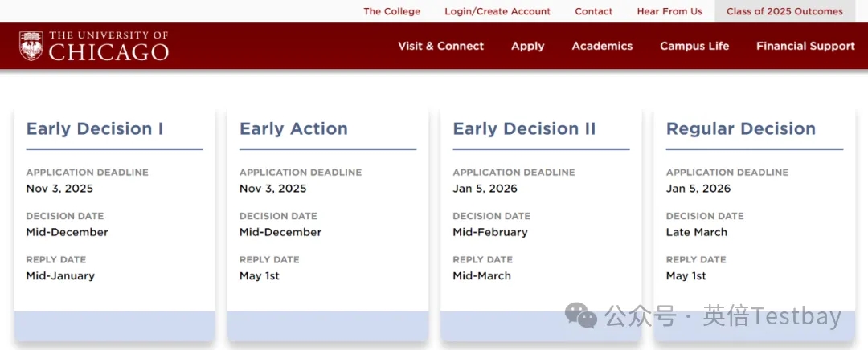The width and height of the screenshot is (868, 350).
Task: Click the University of Chicago wordmark
Action: (x=108, y=47)
